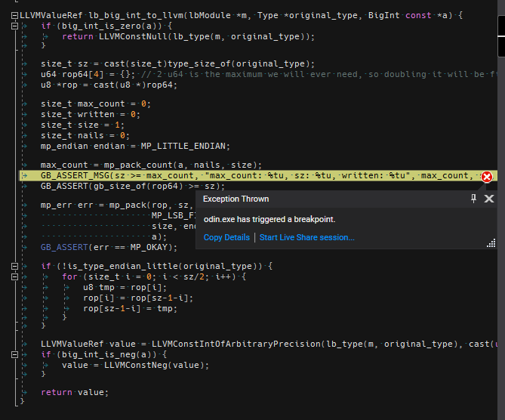Click 'MP_LITTLE_ENDIAN' constant
The image size is (505, 420).
point(183,147)
